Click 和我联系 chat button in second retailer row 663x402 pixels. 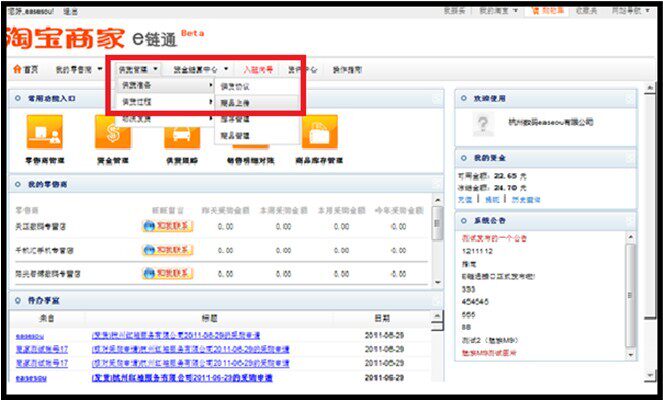[x=168, y=250]
